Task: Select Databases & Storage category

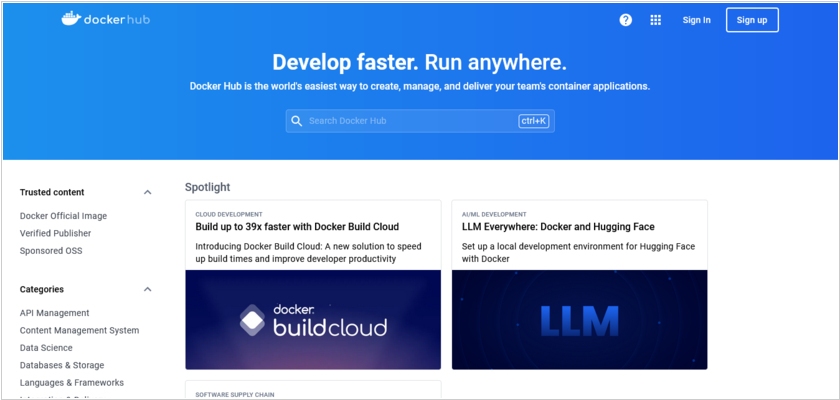Action: [62, 365]
